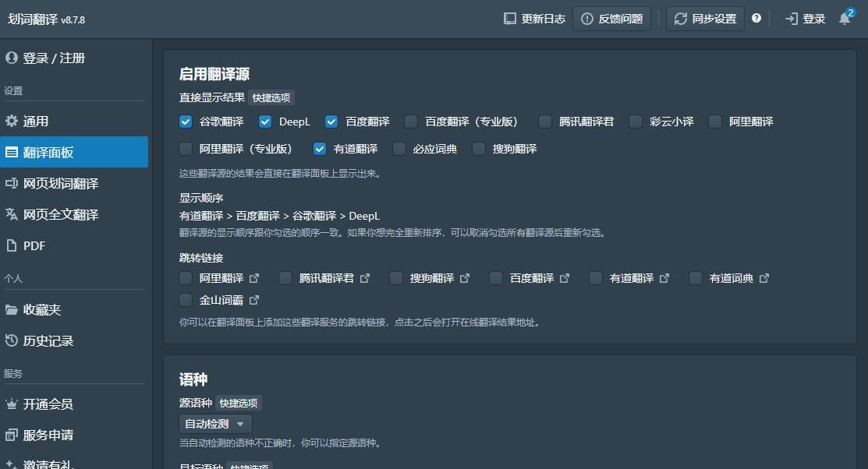Open the 自动检测 source language dropdown
The height and width of the screenshot is (469, 868).
(215, 424)
